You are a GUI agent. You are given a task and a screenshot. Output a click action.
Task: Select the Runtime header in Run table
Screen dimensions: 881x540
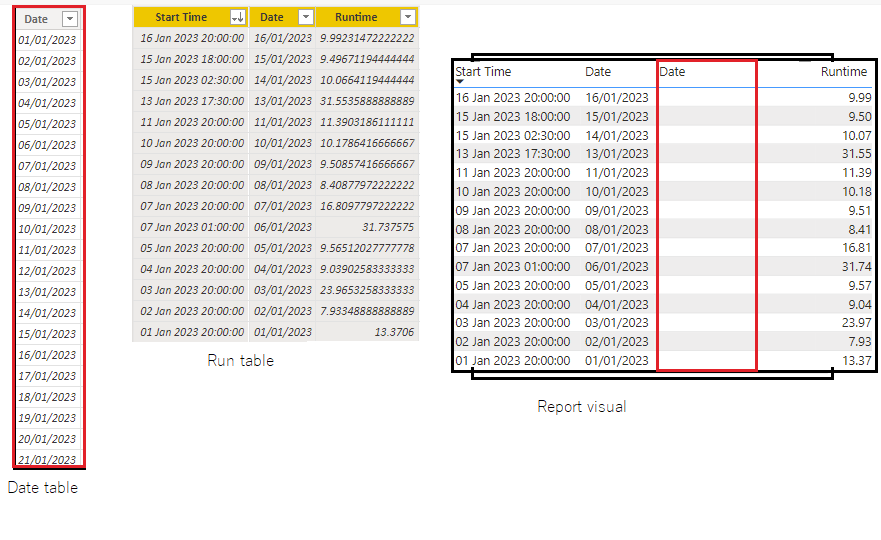coord(356,17)
